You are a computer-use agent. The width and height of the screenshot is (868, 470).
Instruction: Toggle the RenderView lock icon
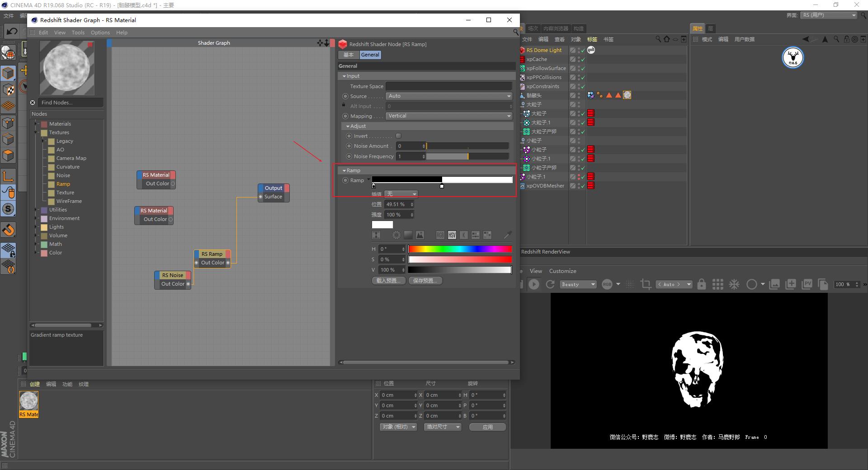coord(701,284)
